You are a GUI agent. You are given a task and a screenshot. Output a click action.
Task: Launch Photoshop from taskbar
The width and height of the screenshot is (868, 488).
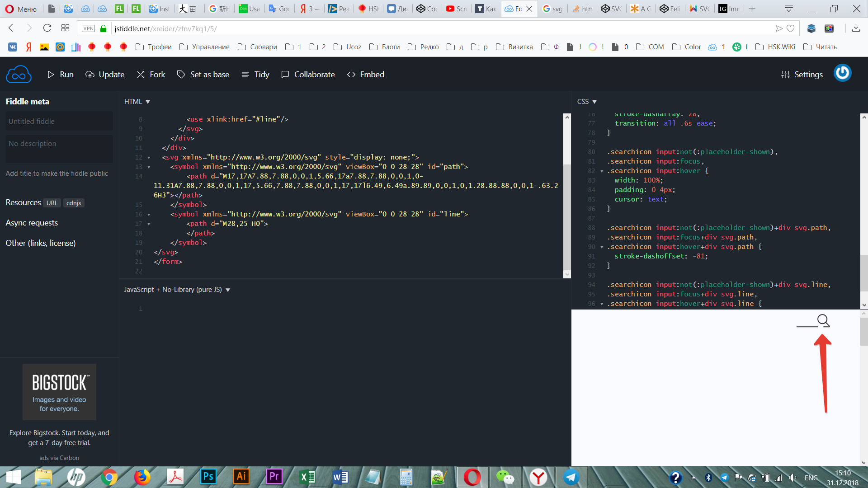tap(208, 477)
